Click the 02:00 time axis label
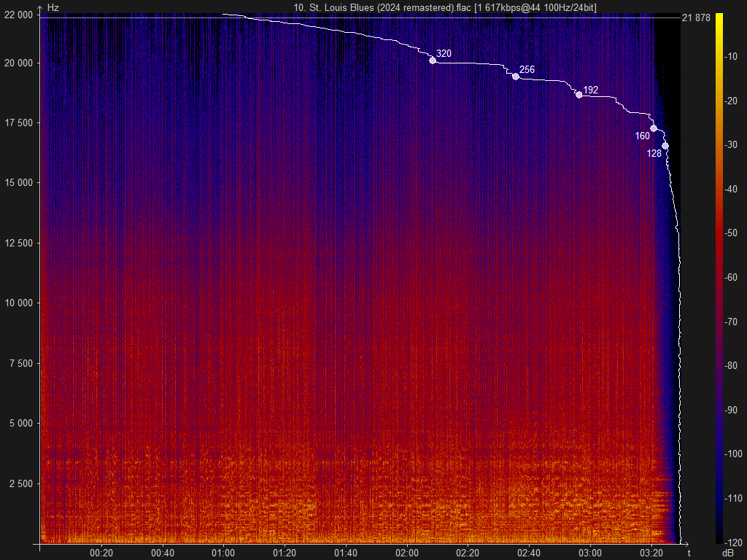747x560 pixels. (407, 553)
